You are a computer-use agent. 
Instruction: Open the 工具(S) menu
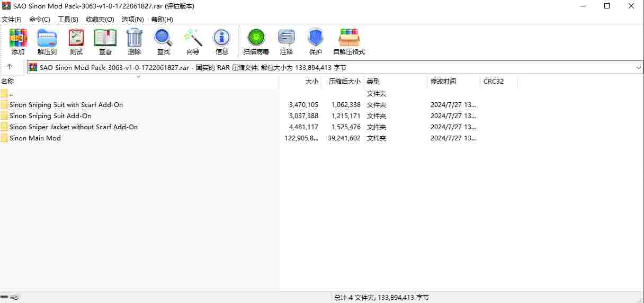[68, 19]
